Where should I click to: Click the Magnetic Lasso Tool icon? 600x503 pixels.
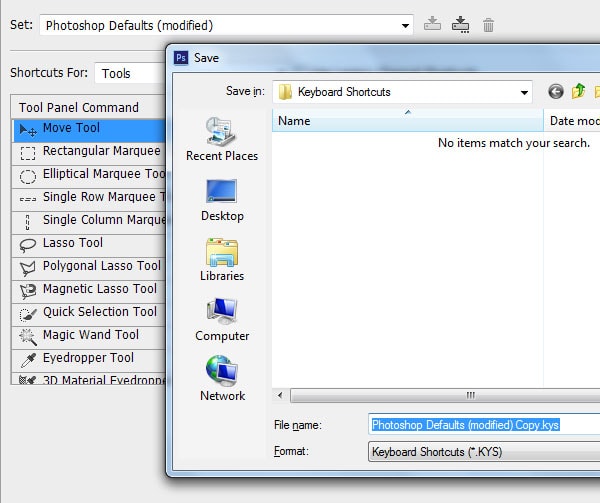(x=28, y=291)
